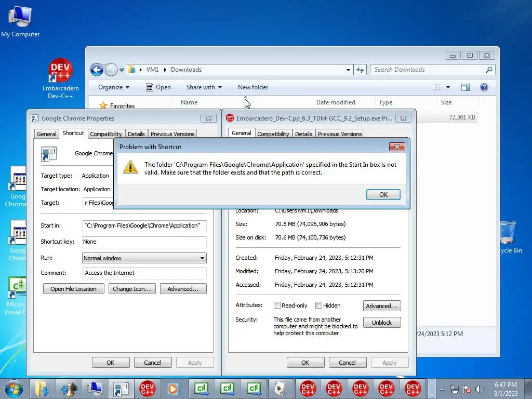The width and height of the screenshot is (532, 399).
Task: Open the Organize menu
Action: [114, 87]
